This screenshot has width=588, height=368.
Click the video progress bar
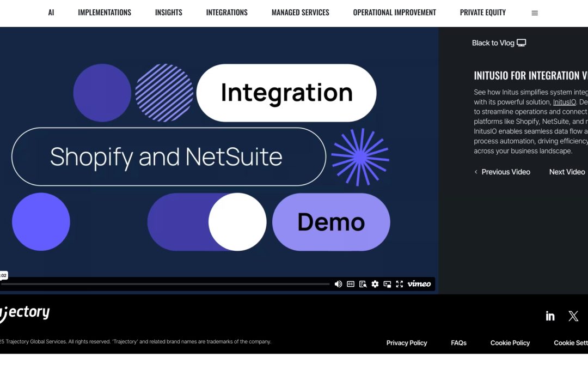pos(163,284)
